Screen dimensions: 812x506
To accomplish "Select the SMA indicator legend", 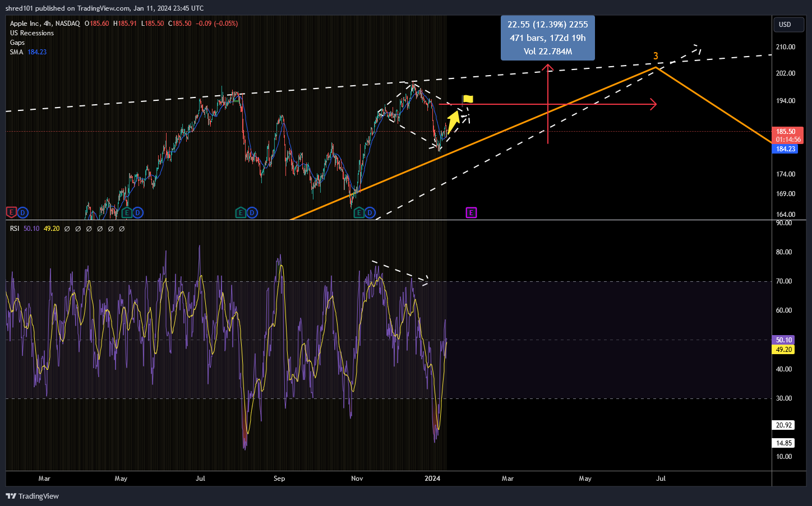I will (x=28, y=52).
